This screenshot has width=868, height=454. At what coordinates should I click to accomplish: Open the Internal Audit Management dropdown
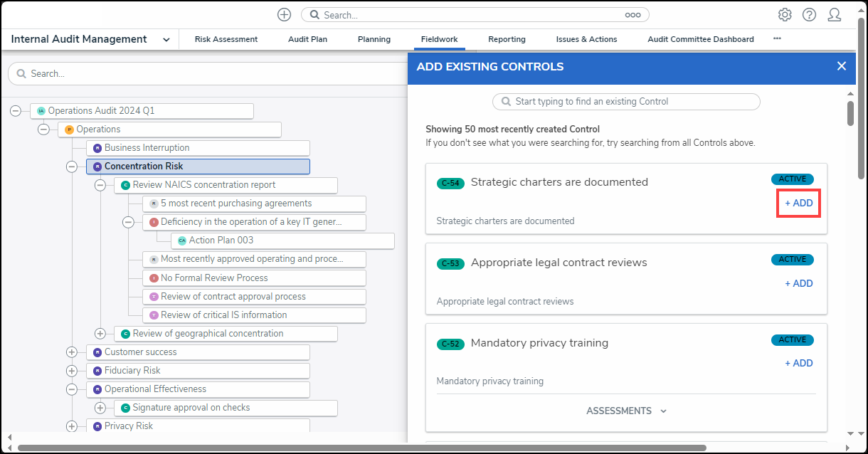(x=166, y=40)
